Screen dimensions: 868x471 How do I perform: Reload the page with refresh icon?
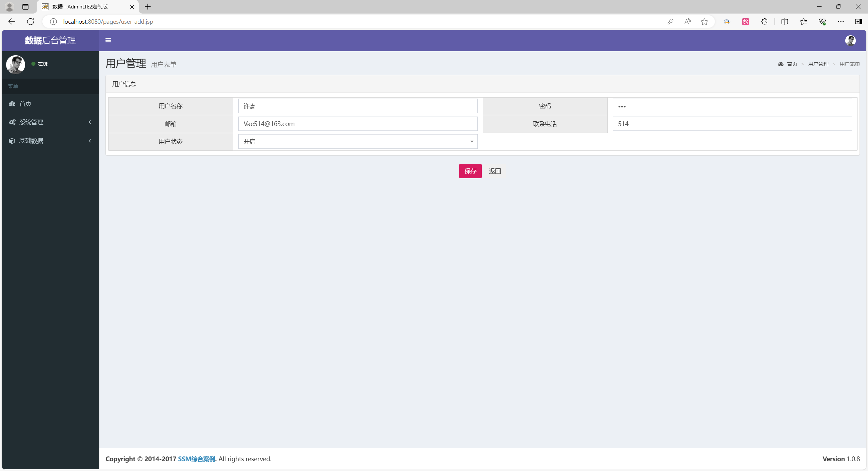31,22
